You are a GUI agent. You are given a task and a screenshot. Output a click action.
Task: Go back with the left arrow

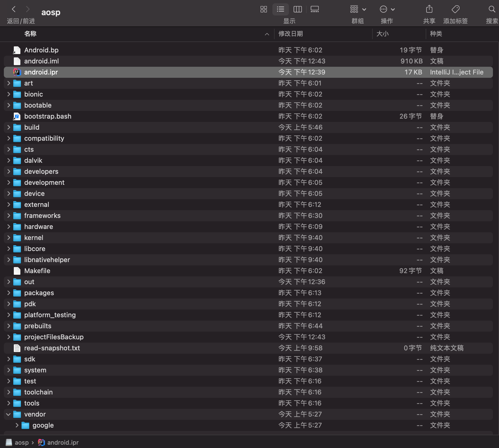(x=14, y=9)
